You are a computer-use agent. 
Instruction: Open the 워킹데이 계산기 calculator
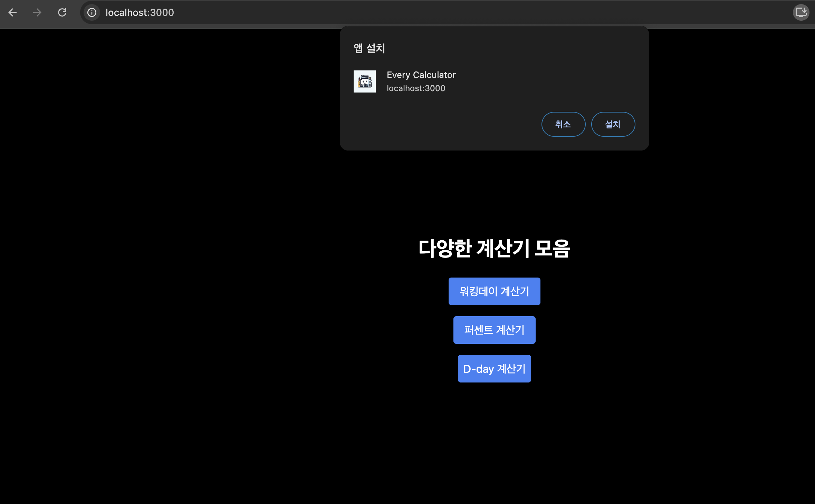494,291
